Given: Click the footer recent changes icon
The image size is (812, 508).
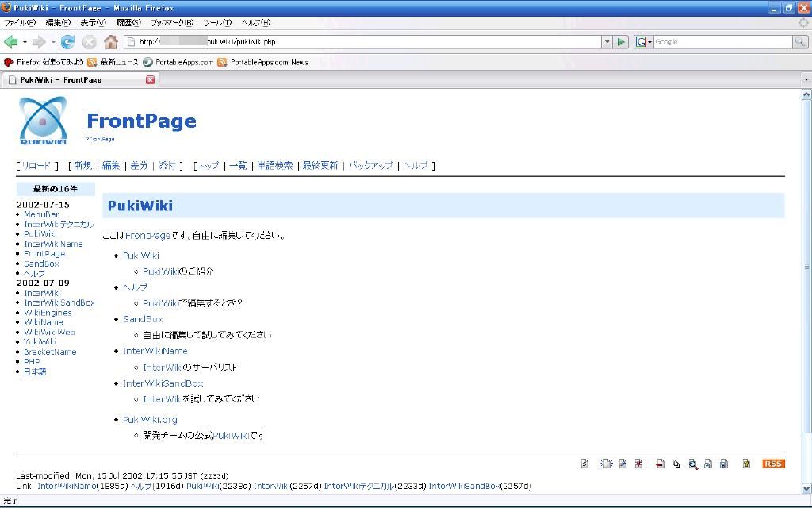Looking at the screenshot, I should [x=708, y=464].
